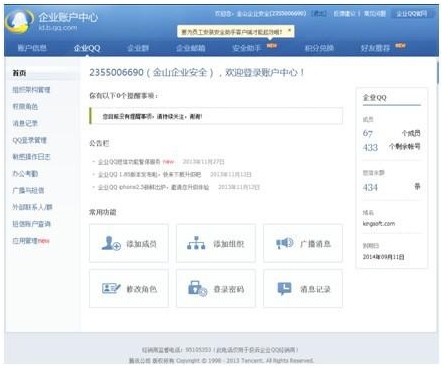Open the 好友推荐 tab

point(375,48)
